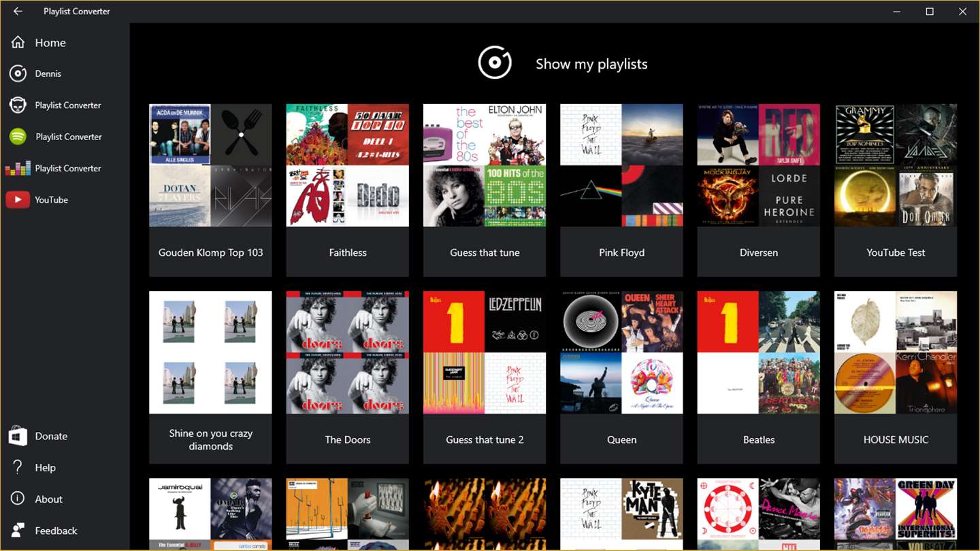
Task: Click the About info circle icon
Action: tap(18, 499)
